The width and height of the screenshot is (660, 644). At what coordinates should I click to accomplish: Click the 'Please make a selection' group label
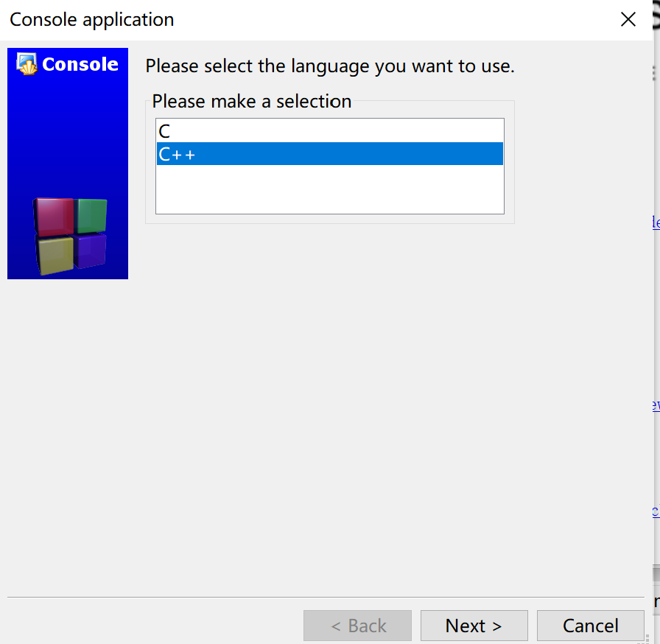tap(252, 102)
